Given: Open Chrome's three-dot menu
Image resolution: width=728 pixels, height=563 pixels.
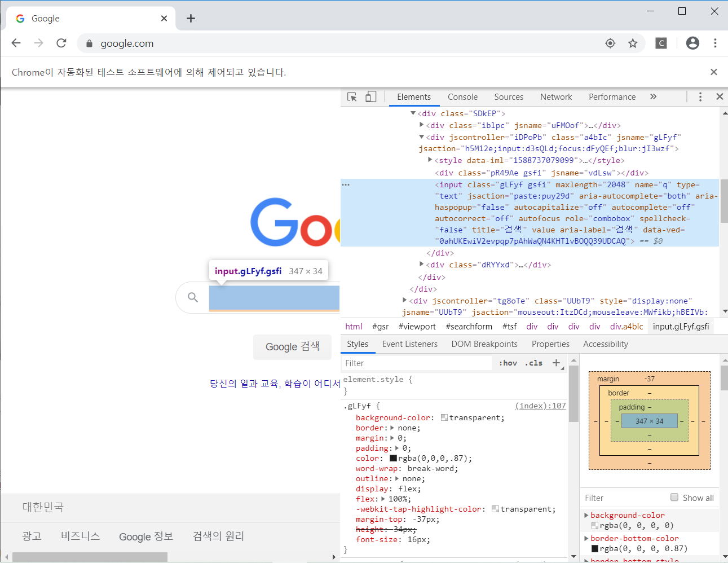Looking at the screenshot, I should pos(715,43).
